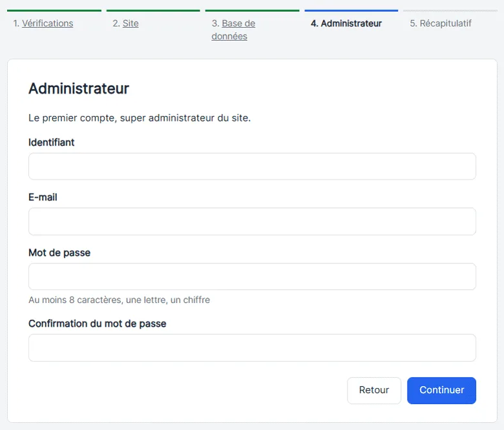Click text "Le premier compte, super administrateur du site."
This screenshot has height=430, width=504.
click(x=140, y=118)
